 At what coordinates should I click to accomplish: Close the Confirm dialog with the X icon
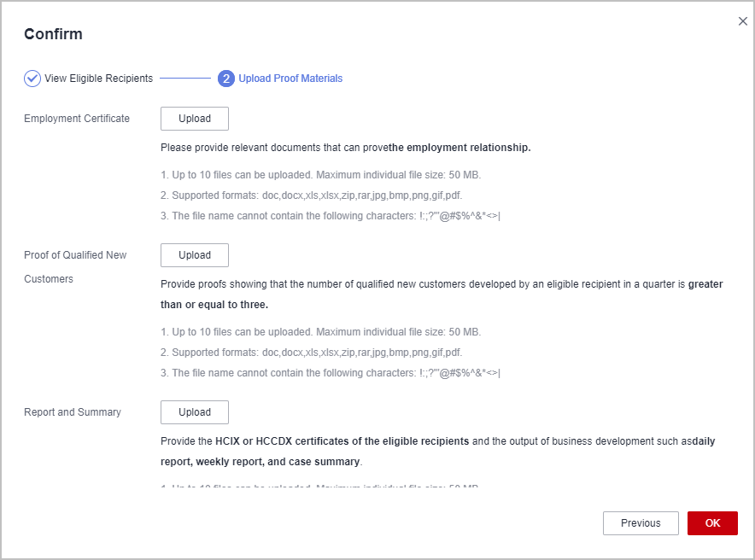pyautogui.click(x=742, y=21)
